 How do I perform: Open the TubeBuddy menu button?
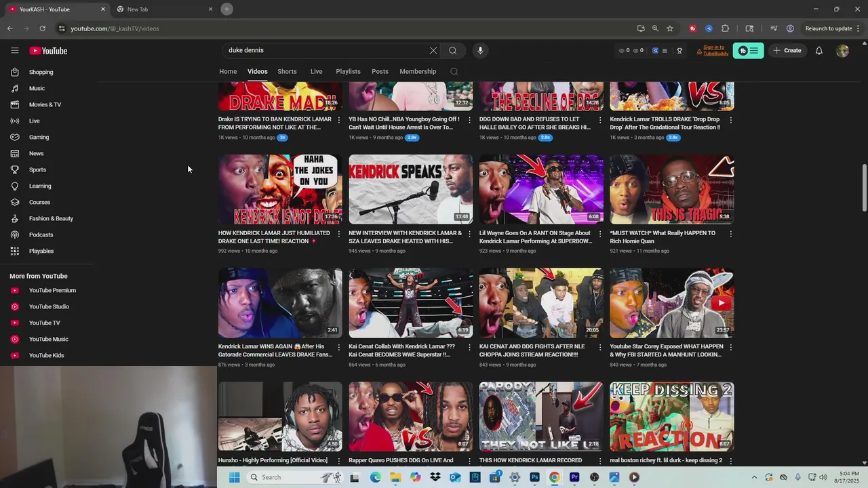click(x=749, y=51)
